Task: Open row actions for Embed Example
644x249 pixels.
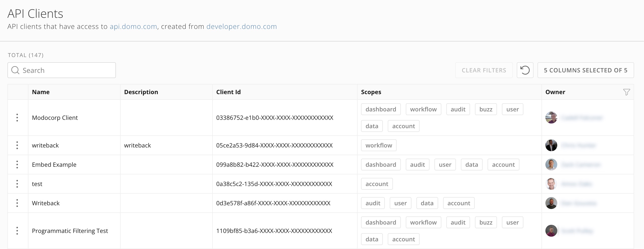Action: pyautogui.click(x=17, y=165)
